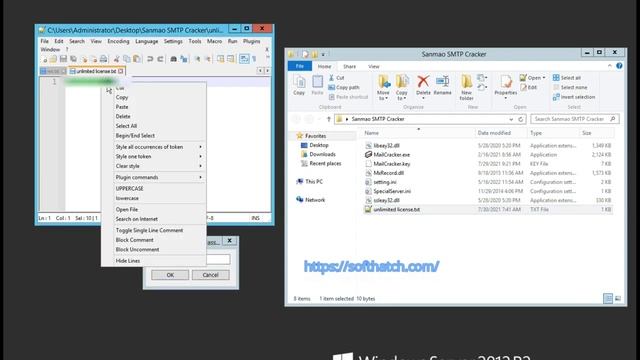
Task: Click Edit in Explorer ribbon Open group
Action: (529, 87)
